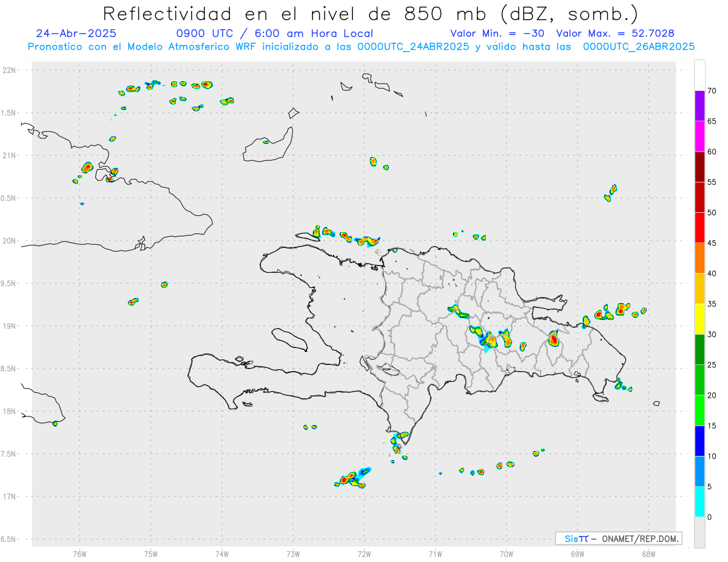Click the colorbar label '25'

712,365
